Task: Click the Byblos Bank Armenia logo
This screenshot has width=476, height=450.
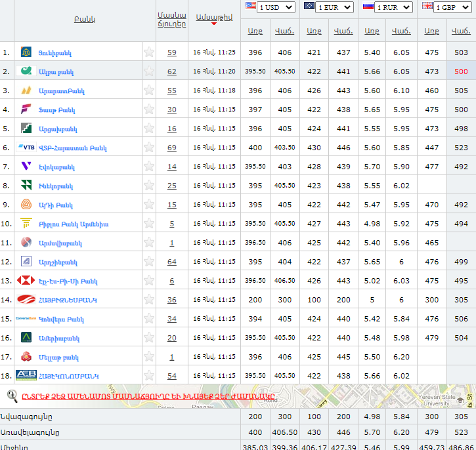Action: [x=26, y=224]
